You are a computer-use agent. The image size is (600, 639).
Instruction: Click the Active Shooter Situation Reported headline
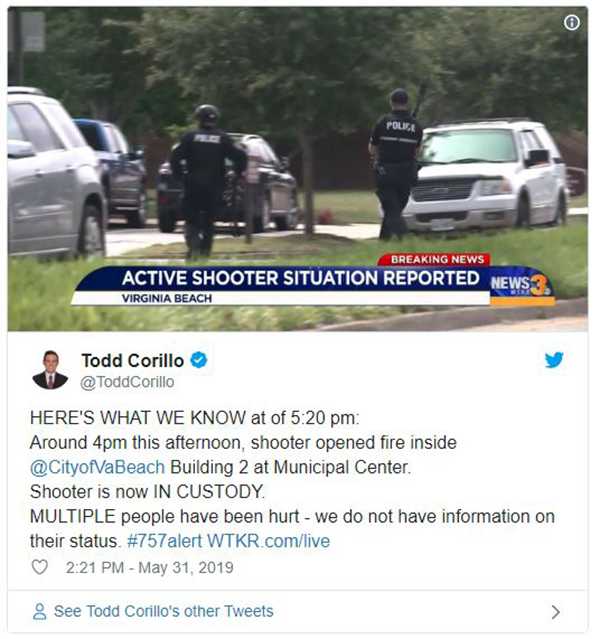(x=300, y=278)
